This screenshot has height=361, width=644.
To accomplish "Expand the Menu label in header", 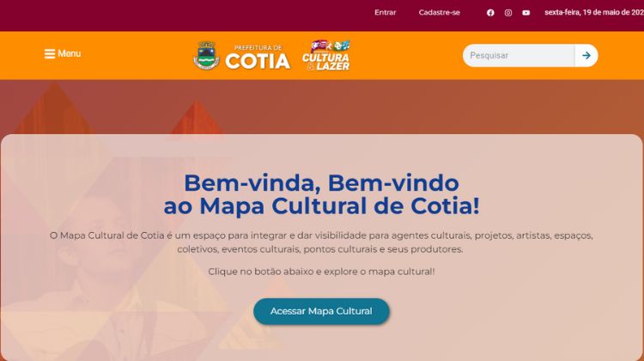I will pos(69,53).
